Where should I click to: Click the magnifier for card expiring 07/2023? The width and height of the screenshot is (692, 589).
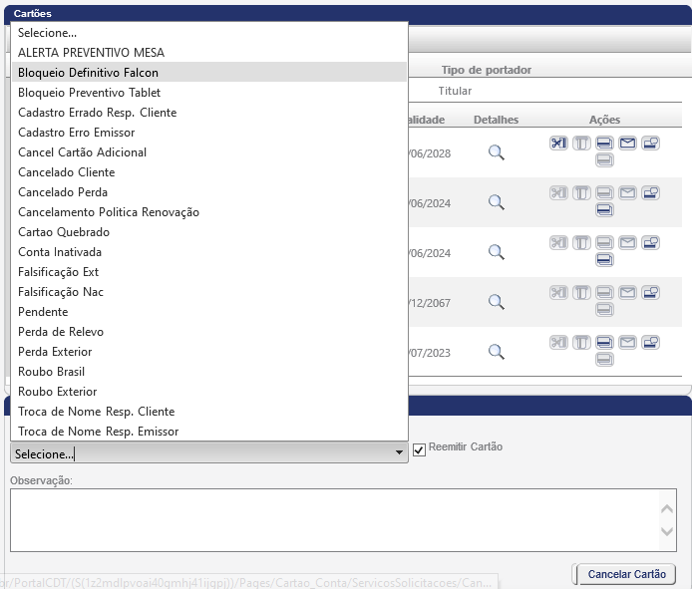tap(496, 352)
